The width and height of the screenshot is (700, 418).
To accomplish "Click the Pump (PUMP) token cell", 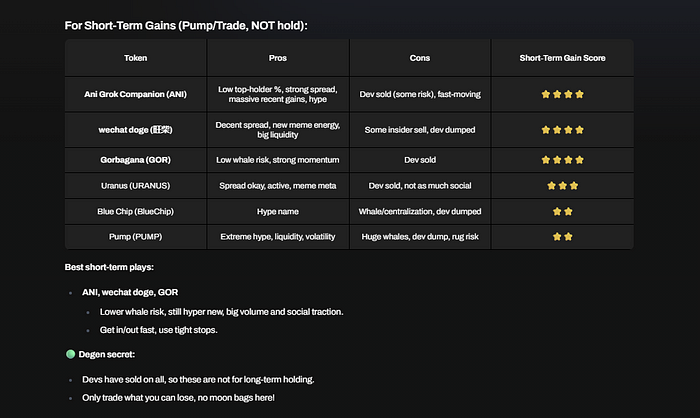I will coord(136,237).
